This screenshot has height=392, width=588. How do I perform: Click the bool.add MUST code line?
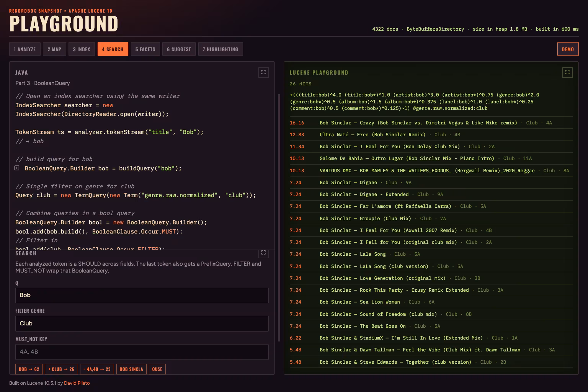click(x=99, y=232)
